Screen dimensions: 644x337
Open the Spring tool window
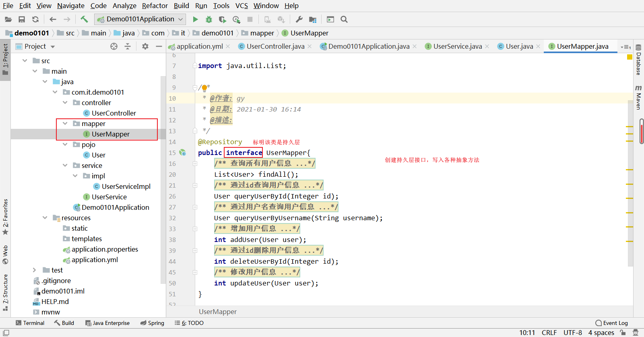[152, 323]
